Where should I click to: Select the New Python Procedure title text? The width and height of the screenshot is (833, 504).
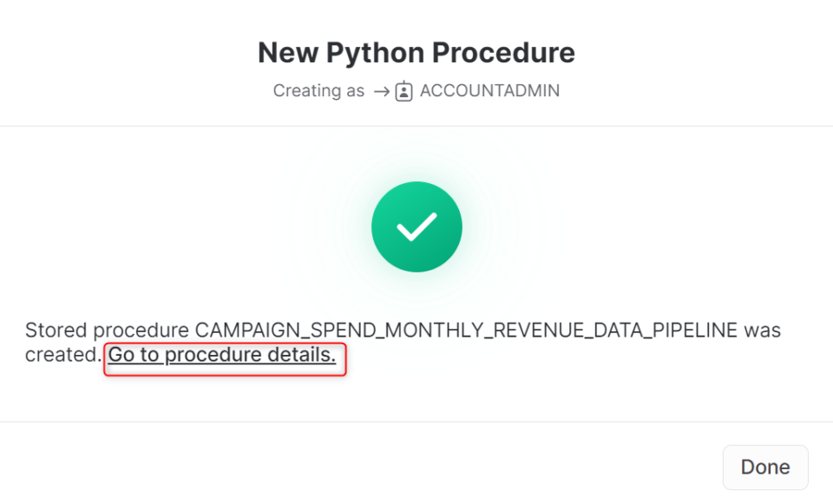(416, 52)
